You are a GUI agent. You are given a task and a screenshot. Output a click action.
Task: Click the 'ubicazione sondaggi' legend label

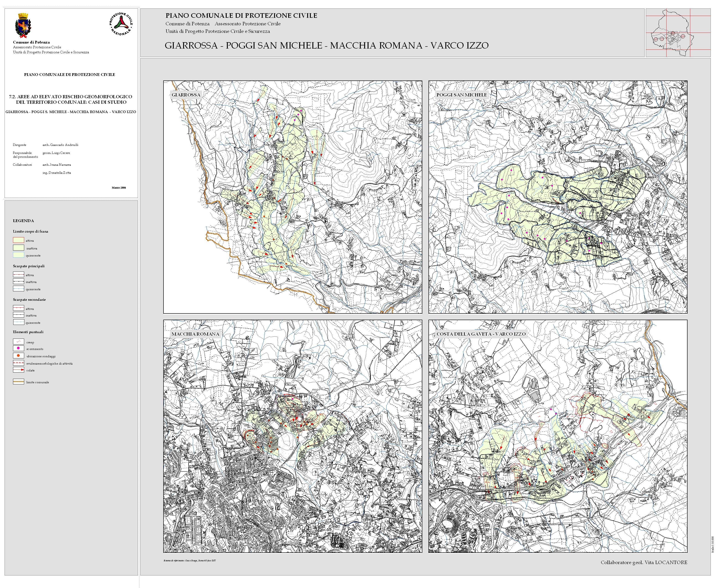(x=41, y=356)
